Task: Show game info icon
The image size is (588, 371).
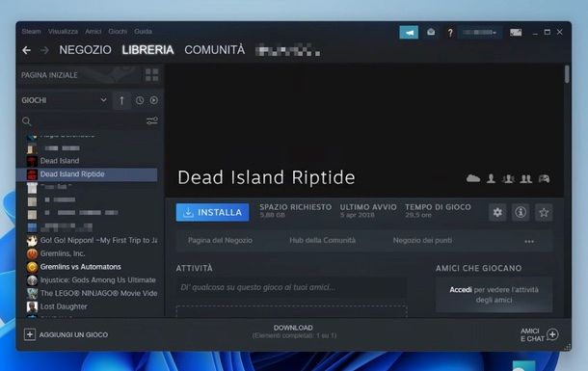Action: click(521, 212)
